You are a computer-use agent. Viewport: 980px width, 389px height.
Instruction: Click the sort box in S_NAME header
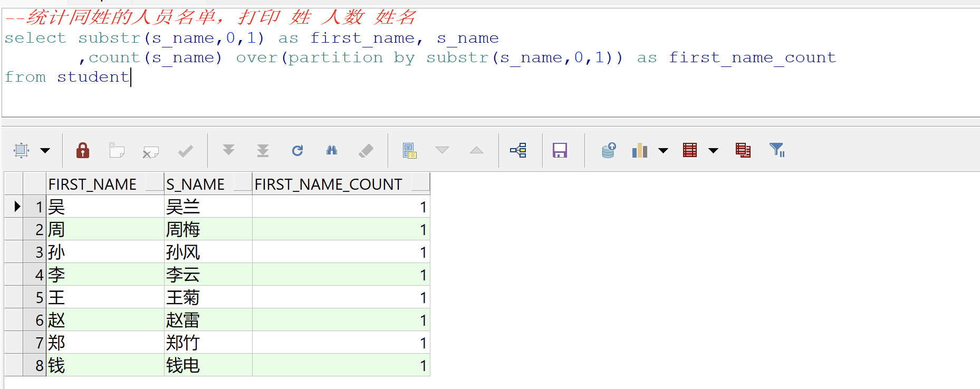pyautogui.click(x=243, y=182)
